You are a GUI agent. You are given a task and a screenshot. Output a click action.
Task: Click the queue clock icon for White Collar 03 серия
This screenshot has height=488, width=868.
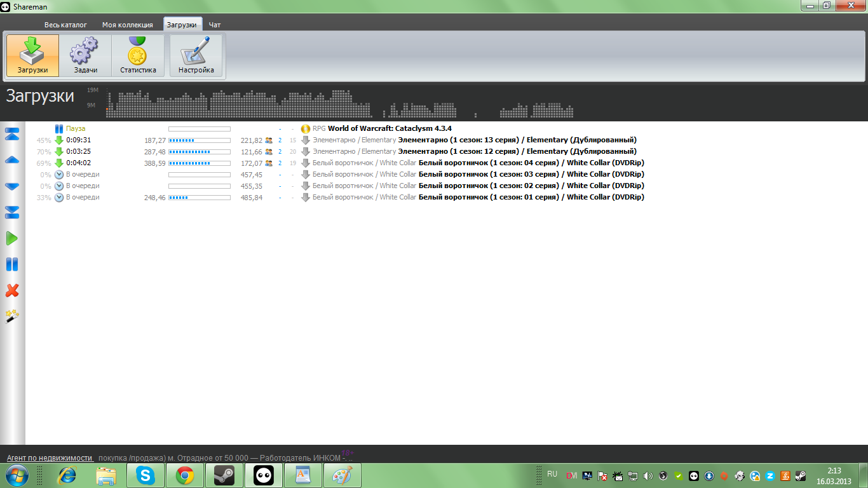(x=59, y=174)
